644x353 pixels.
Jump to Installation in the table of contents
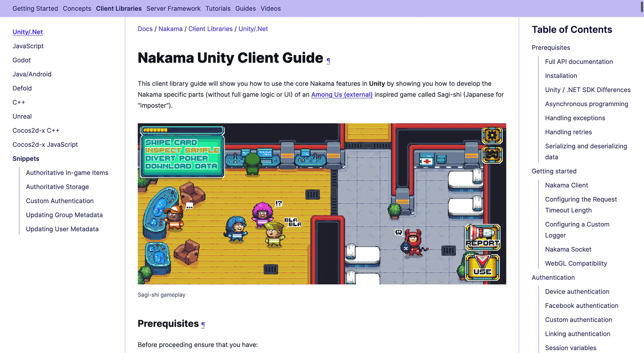tap(561, 76)
